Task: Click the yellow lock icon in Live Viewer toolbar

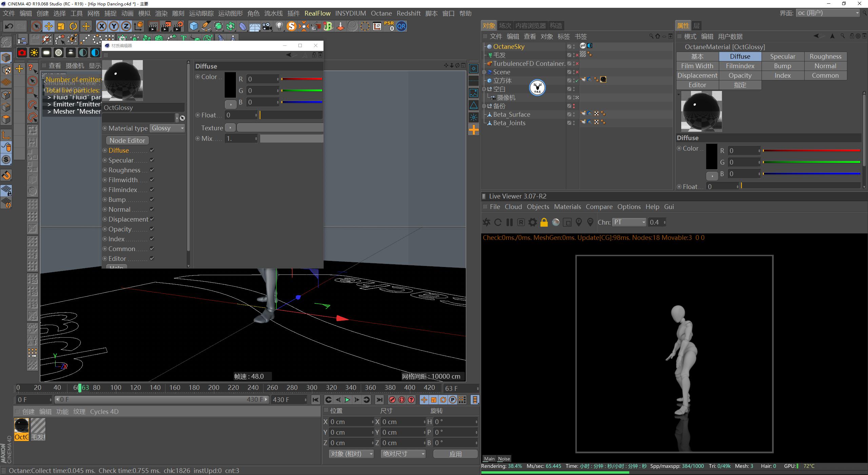Action: coord(544,222)
